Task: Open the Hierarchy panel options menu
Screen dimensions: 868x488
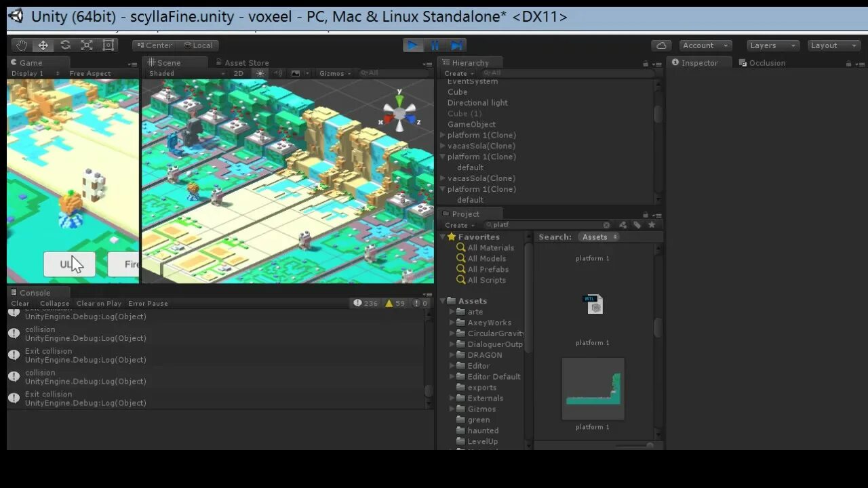Action: tap(656, 64)
